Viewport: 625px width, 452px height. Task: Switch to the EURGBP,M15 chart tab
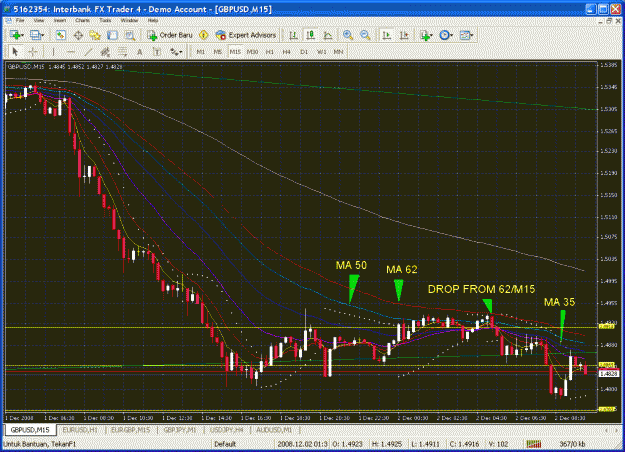point(130,430)
